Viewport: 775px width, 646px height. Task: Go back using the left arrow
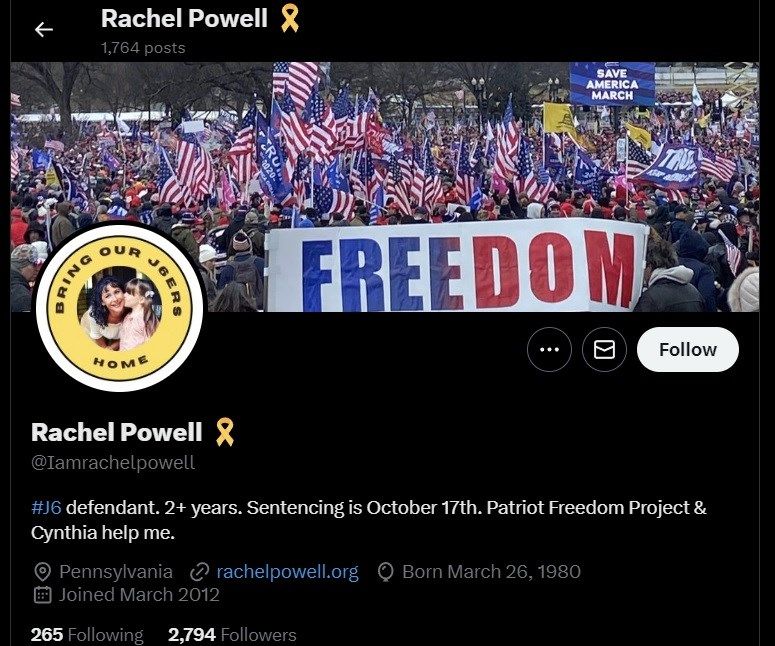click(43, 30)
